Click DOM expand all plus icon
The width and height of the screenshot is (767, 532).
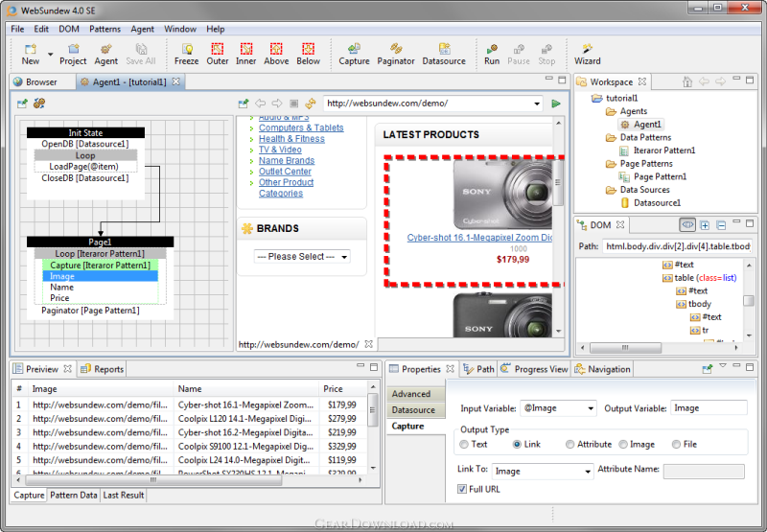[x=705, y=225]
